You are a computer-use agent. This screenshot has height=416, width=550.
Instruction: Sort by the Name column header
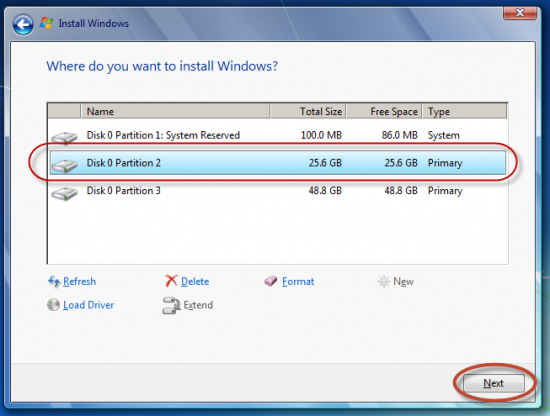[175, 111]
